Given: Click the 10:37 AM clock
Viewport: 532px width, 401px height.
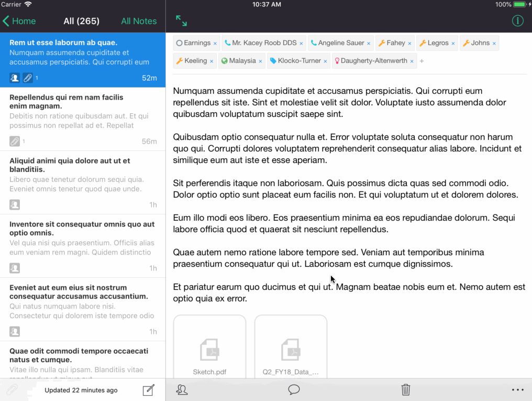Looking at the screenshot, I should pyautogui.click(x=267, y=4).
